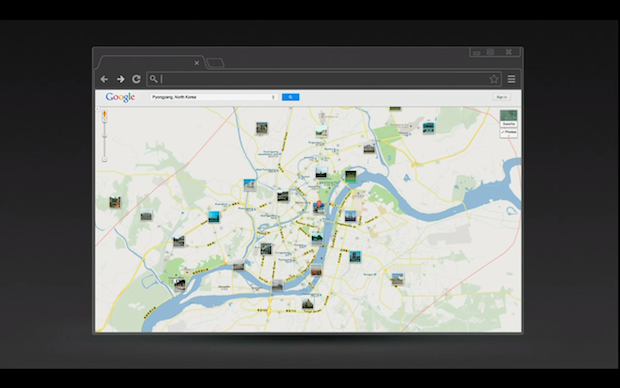Open a new browser tab
Image resolution: width=620 pixels, height=388 pixels.
tap(215, 63)
